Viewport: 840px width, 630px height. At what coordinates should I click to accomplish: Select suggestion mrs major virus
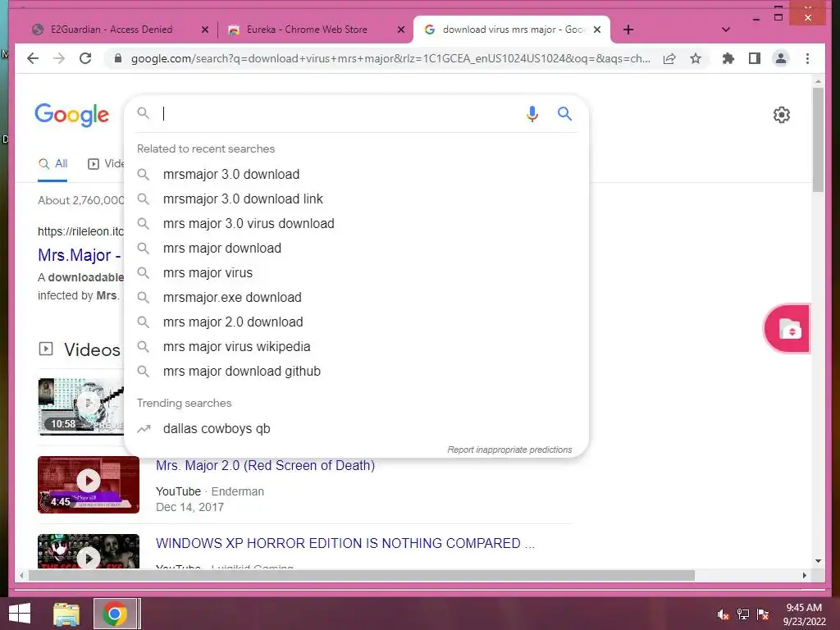(356, 272)
